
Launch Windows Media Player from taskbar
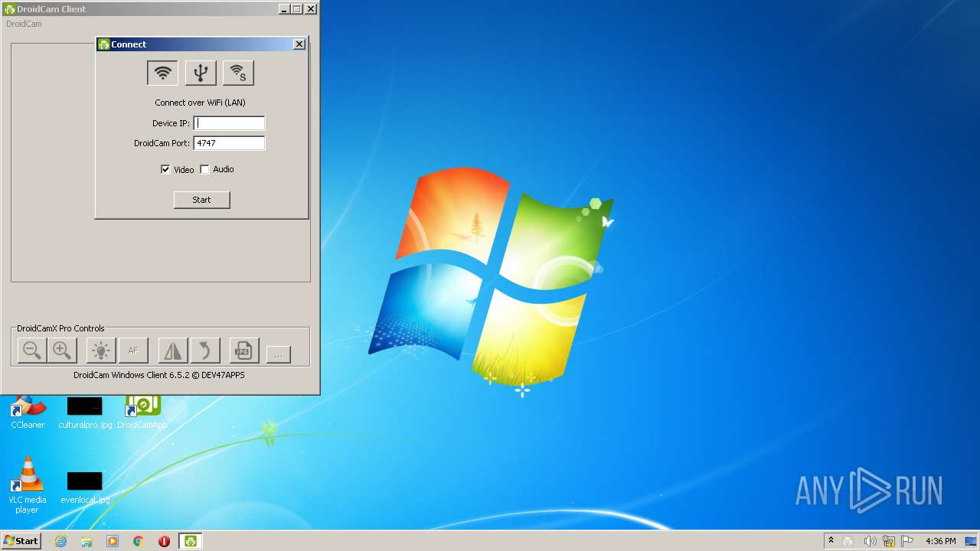tap(113, 541)
